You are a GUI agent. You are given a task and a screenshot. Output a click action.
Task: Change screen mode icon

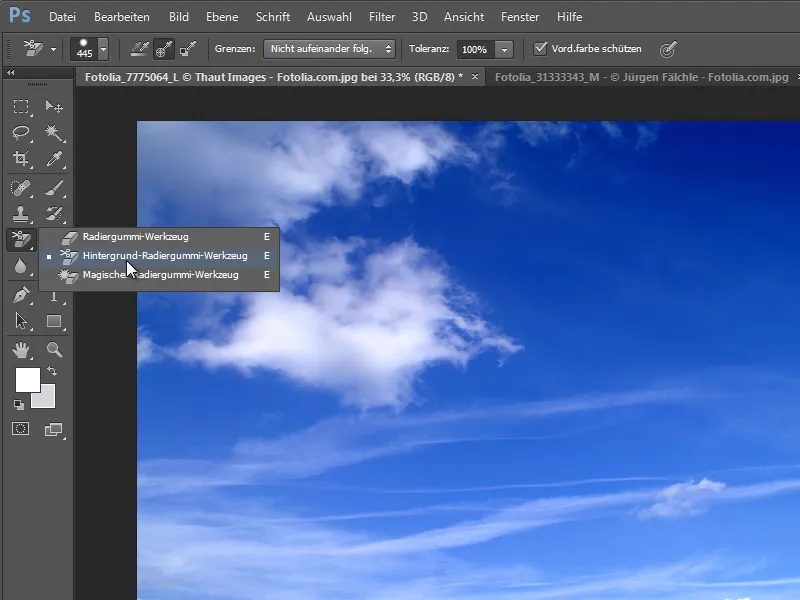[54, 430]
